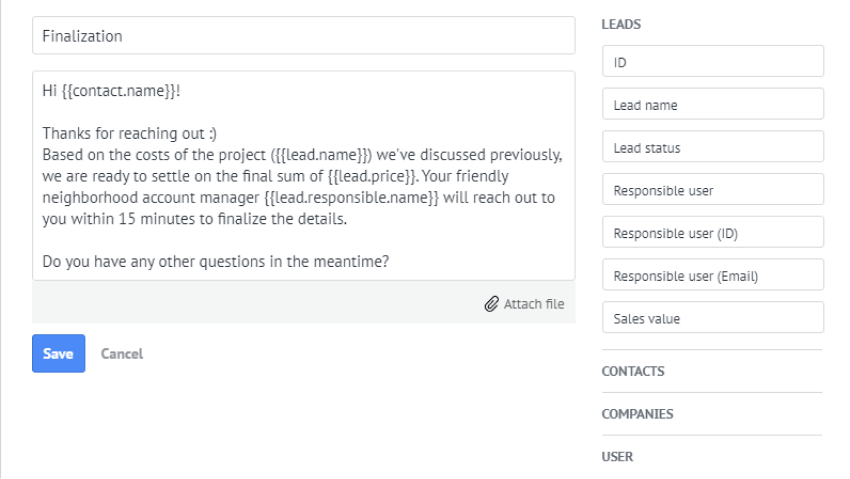The width and height of the screenshot is (850, 479).
Task: Insert the Sales value placeholder
Action: click(712, 318)
